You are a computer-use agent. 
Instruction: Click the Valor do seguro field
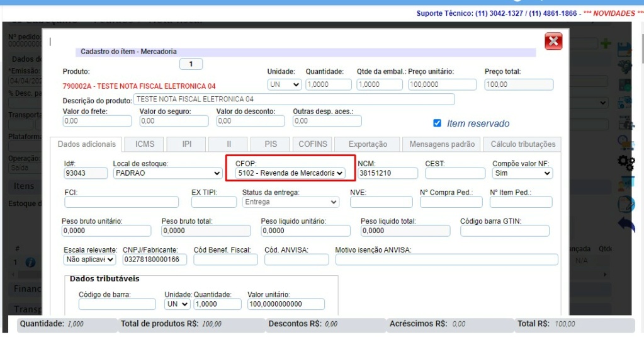tap(174, 121)
